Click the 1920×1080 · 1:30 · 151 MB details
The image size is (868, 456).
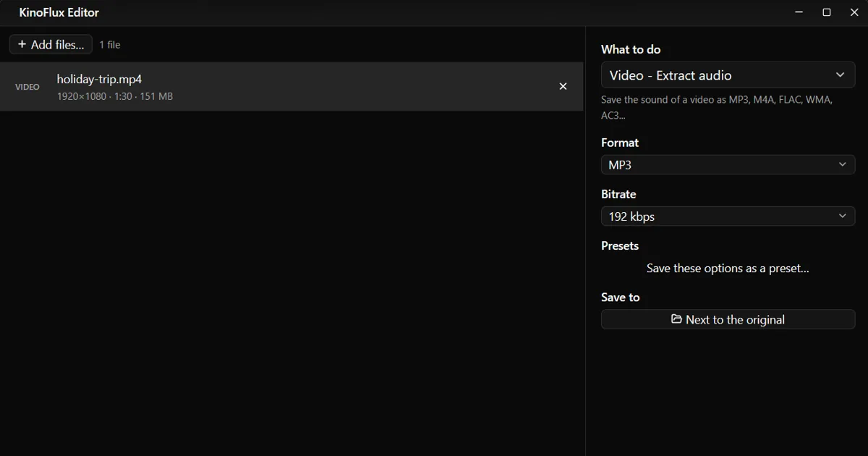pyautogui.click(x=115, y=96)
